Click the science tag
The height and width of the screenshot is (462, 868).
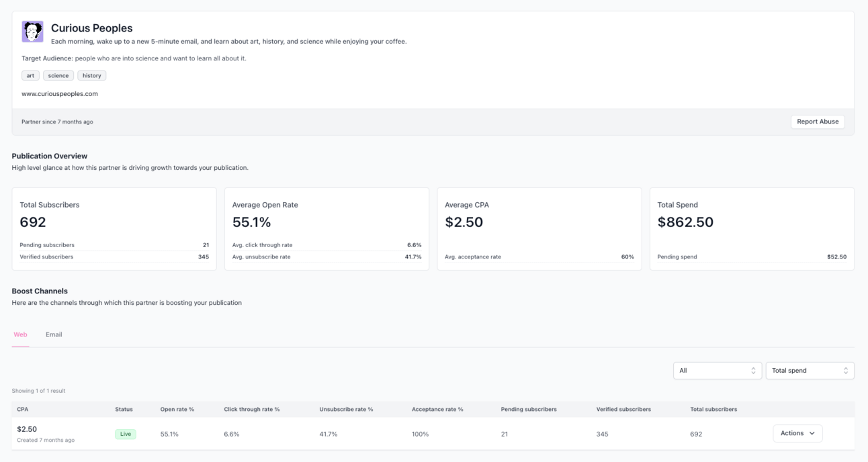(58, 76)
